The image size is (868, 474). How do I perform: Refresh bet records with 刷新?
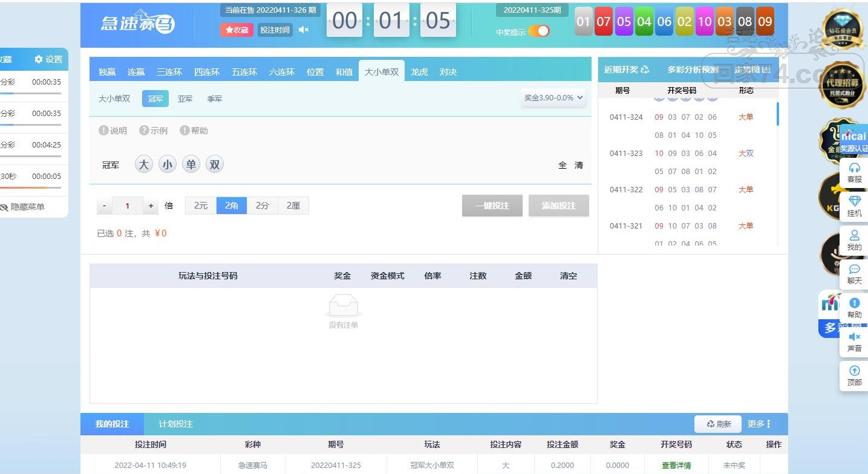(719, 424)
